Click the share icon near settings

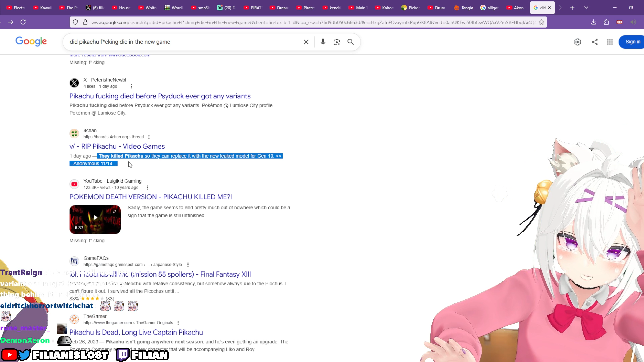point(595,42)
